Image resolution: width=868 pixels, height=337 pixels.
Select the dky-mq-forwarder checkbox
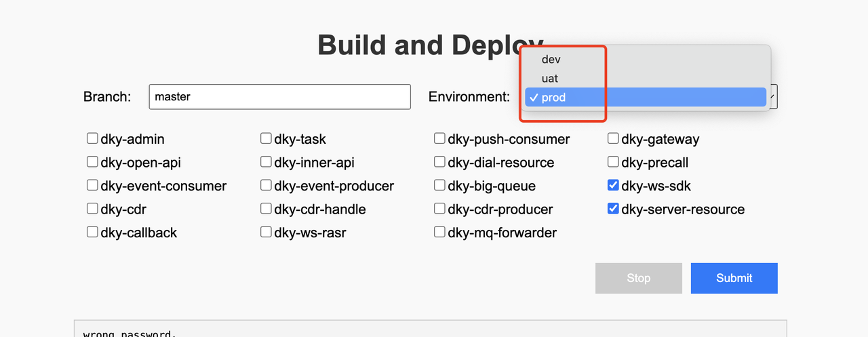coord(440,232)
